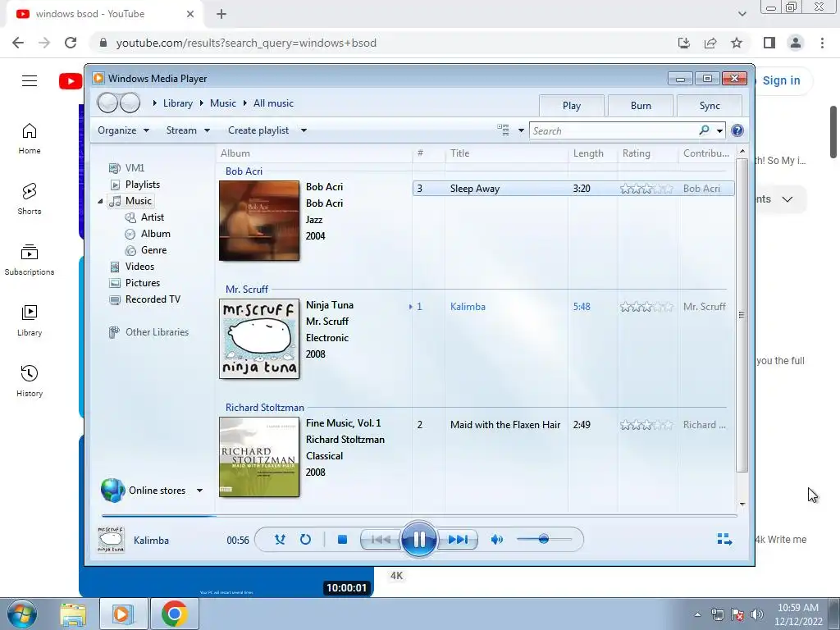
Task: Skip to the next track
Action: [458, 540]
